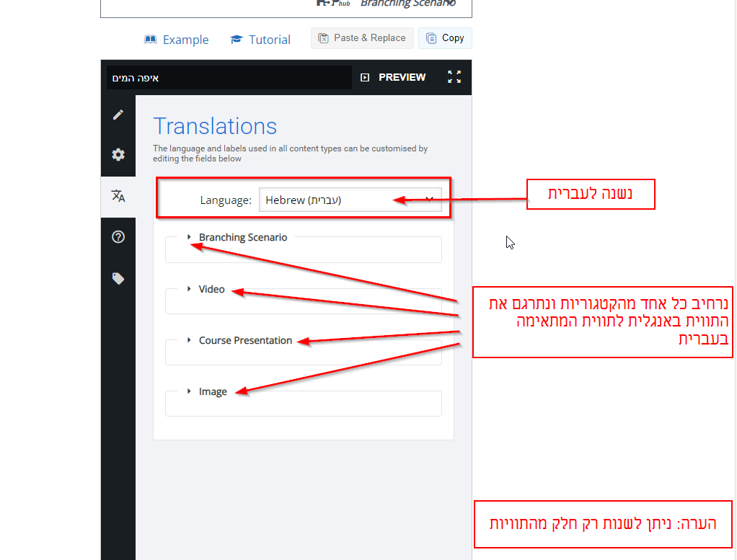
Task: Open the tag metadata tab
Action: pos(118,279)
